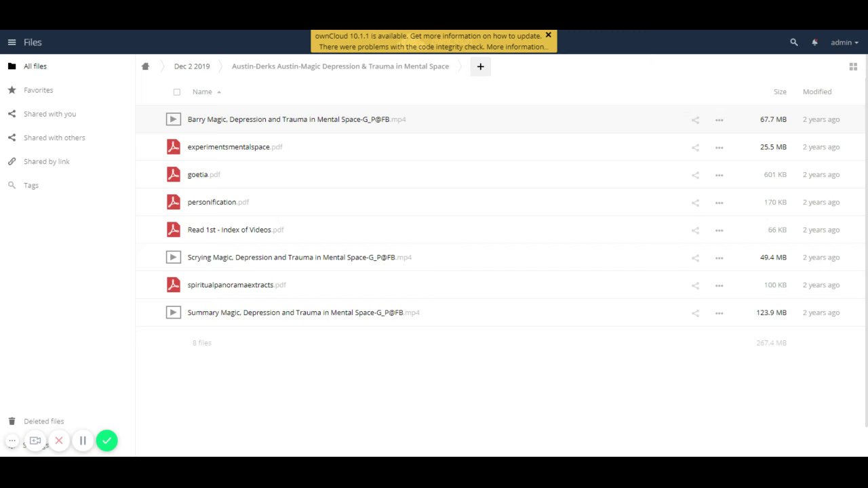The height and width of the screenshot is (488, 868).
Task: Open experimentsmentalspace.pdf file name
Action: pos(235,147)
